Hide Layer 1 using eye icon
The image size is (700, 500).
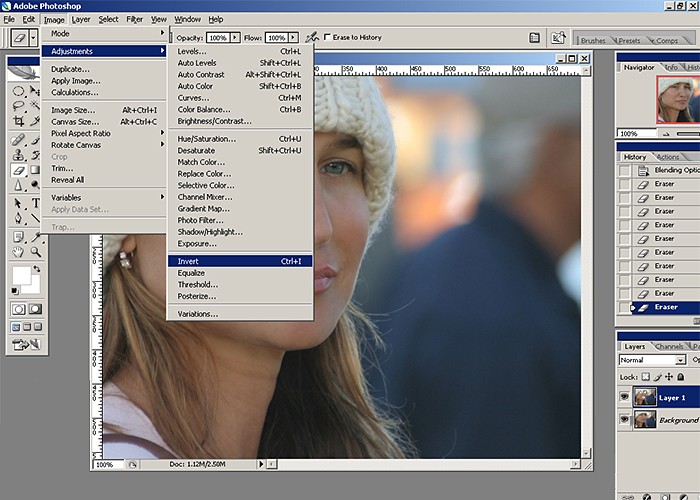pyautogui.click(x=624, y=397)
